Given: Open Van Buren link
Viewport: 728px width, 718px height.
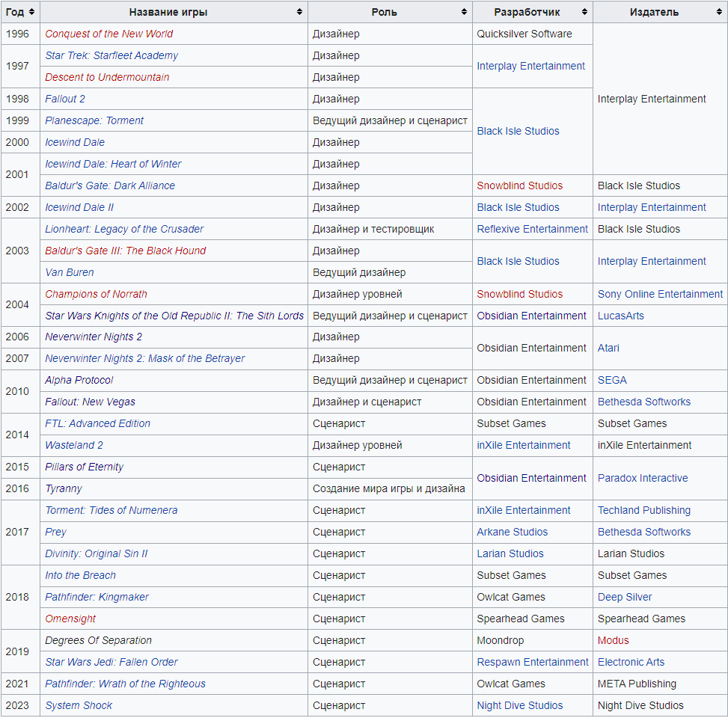Looking at the screenshot, I should click(69, 272).
